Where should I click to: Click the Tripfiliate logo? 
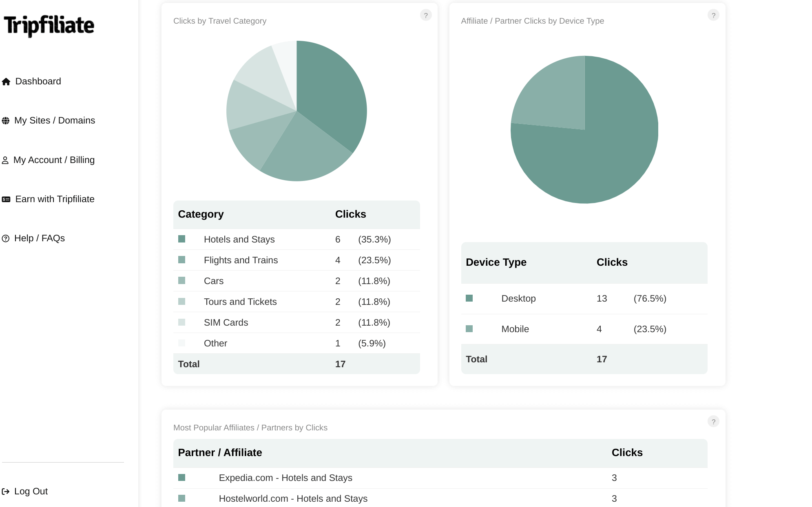pyautogui.click(x=48, y=26)
